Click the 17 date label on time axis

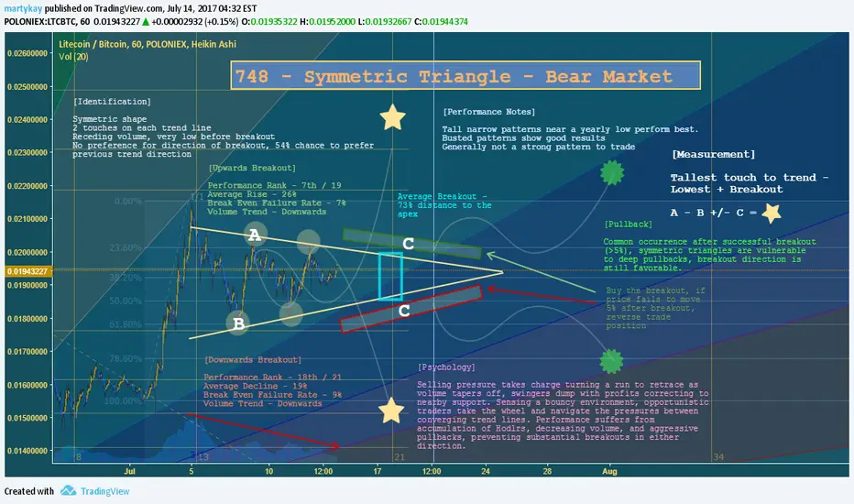[378, 471]
